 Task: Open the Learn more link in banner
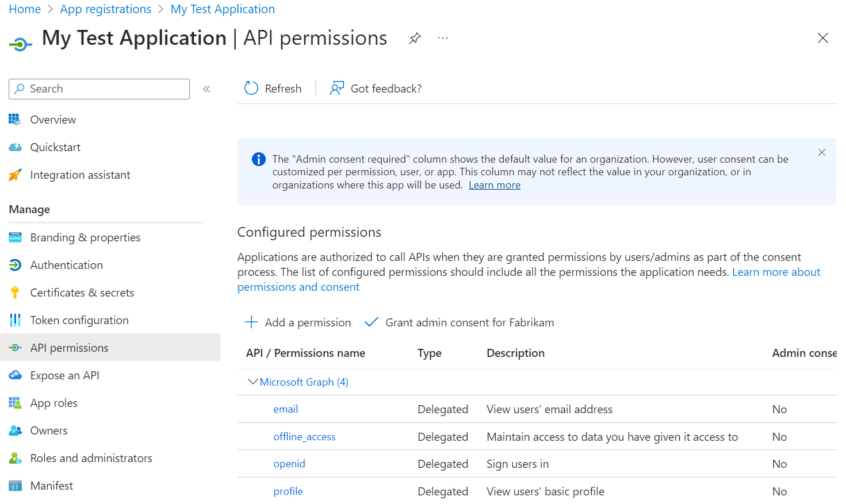[x=494, y=185]
